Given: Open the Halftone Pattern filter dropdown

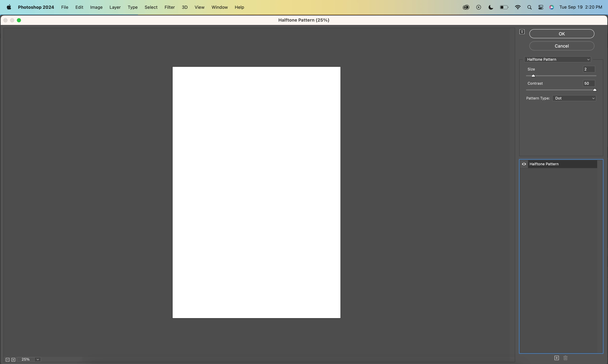Looking at the screenshot, I should coord(557,59).
